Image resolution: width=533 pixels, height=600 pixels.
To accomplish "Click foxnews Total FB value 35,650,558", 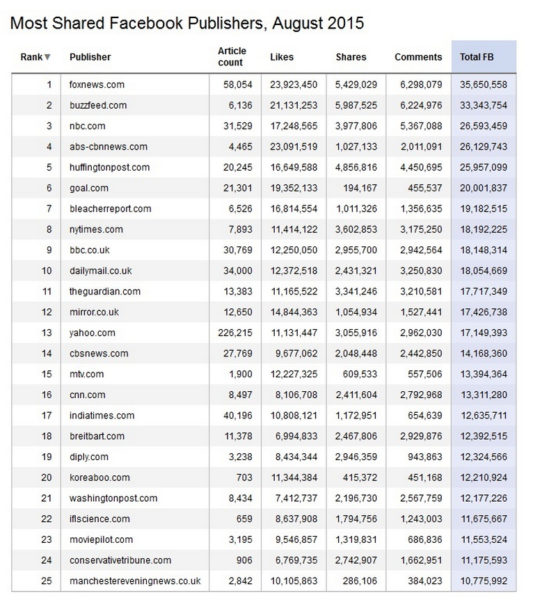I will [x=484, y=85].
